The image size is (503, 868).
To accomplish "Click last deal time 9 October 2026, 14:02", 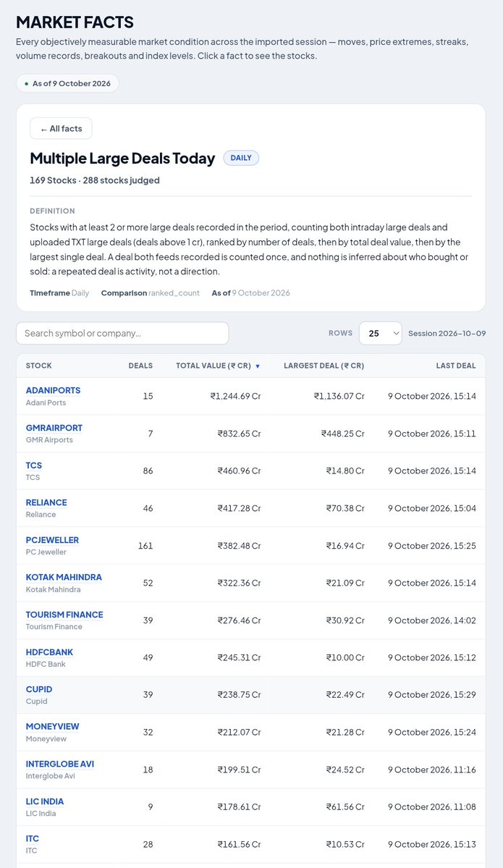I will pos(431,620).
